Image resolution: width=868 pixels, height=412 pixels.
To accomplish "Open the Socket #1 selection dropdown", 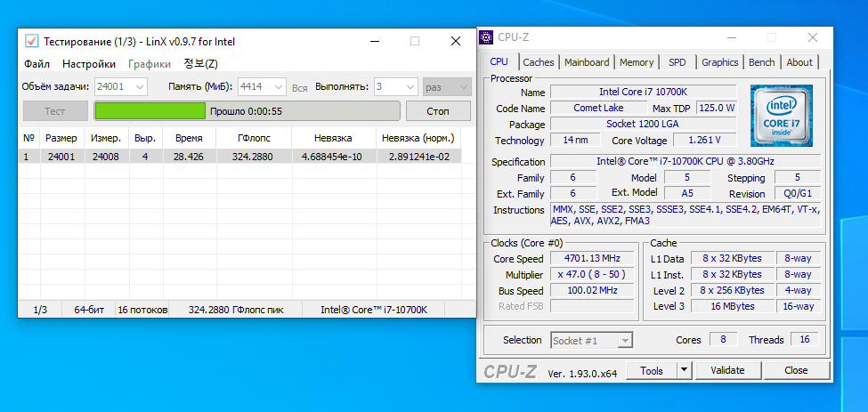I will coord(592,341).
